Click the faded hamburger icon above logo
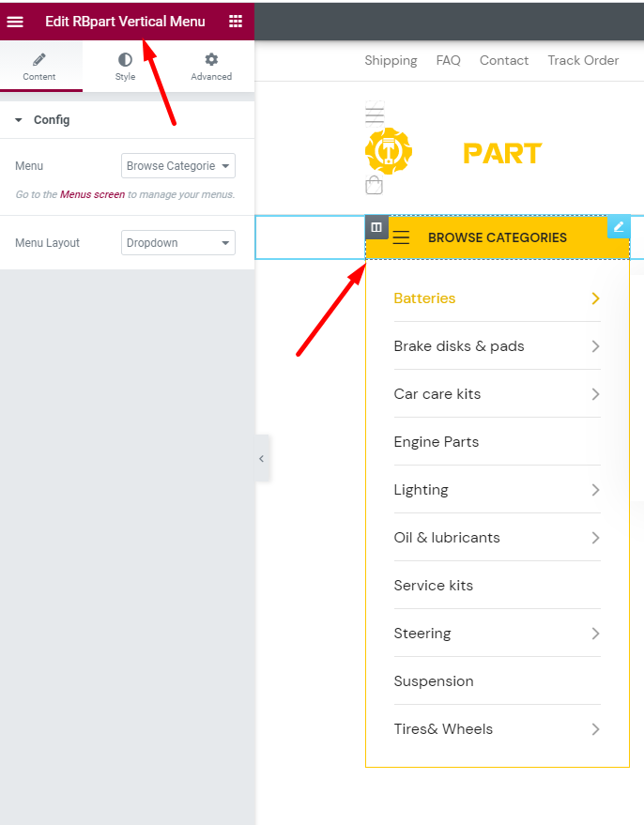This screenshot has height=825, width=644. [375, 114]
